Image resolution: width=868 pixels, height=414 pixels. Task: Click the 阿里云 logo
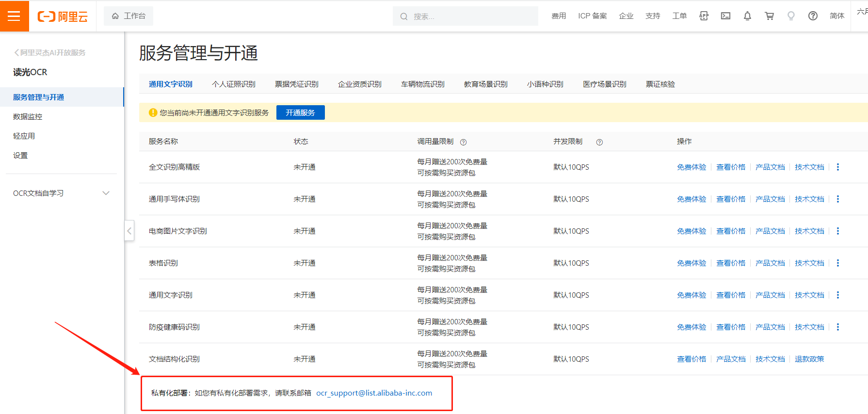click(x=63, y=16)
